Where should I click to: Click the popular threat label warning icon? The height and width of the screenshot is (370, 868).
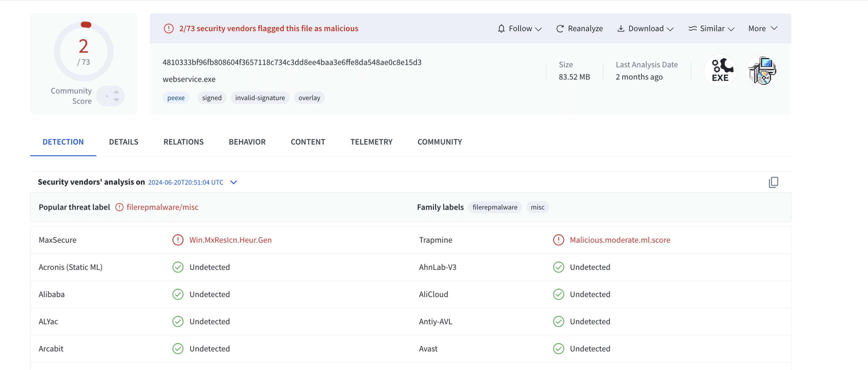click(x=119, y=207)
